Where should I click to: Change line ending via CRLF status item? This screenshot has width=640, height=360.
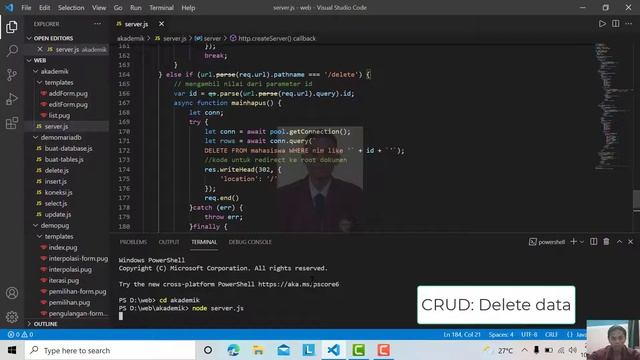[551, 334]
